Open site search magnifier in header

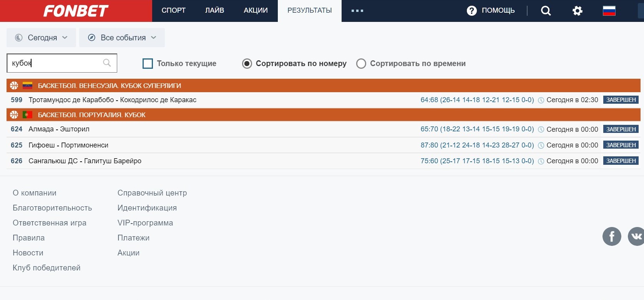pos(546,11)
